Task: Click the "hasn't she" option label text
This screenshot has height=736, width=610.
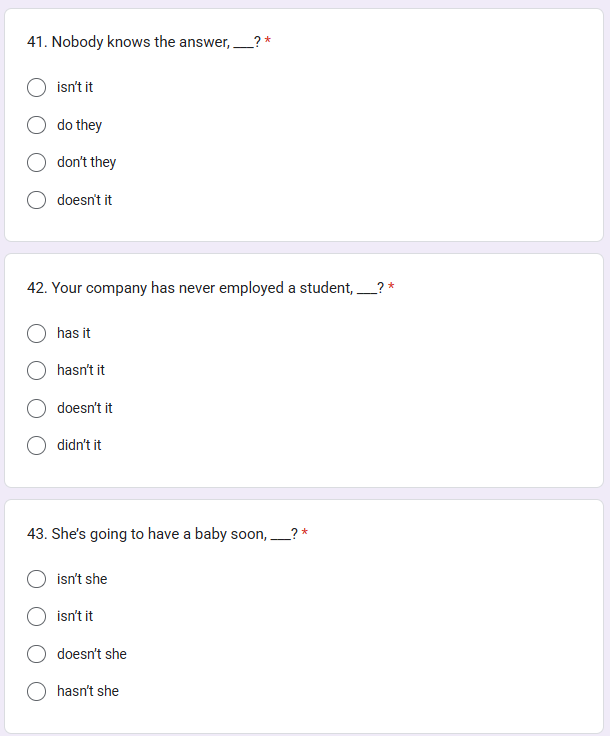Action: click(88, 691)
